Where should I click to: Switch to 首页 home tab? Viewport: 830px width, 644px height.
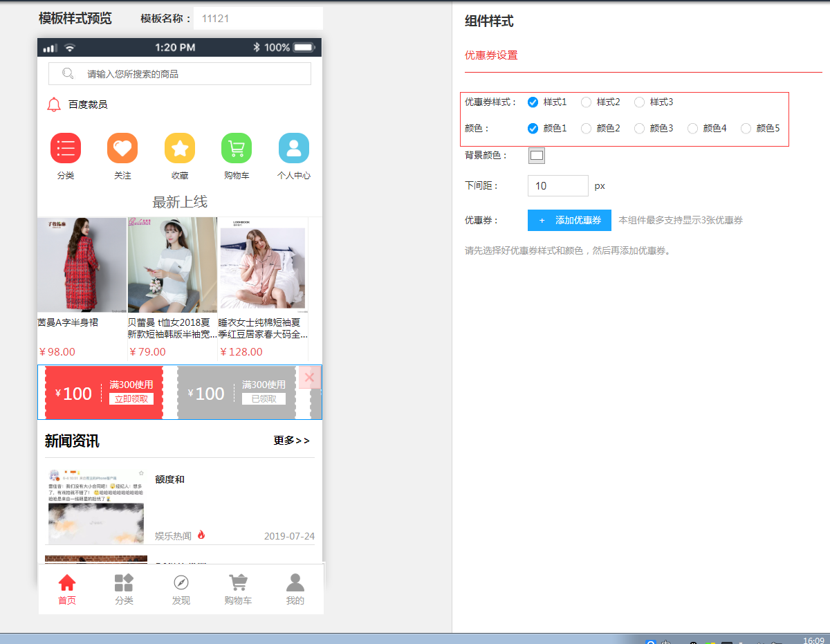67,582
